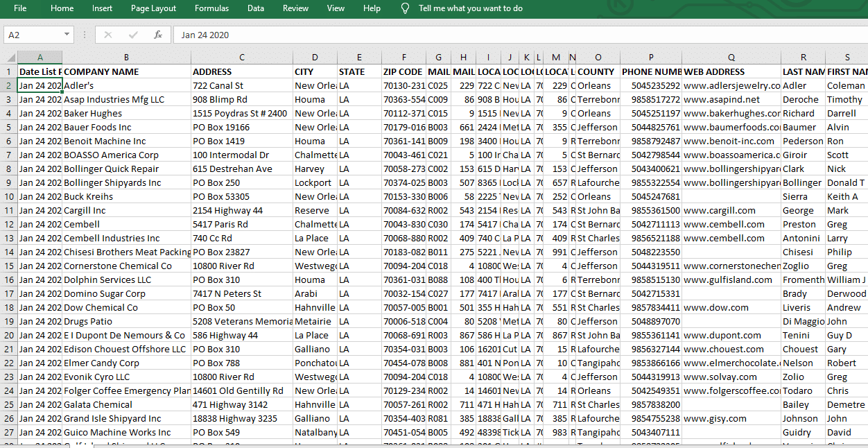Click the Tell me lightbulb icon

click(405, 8)
